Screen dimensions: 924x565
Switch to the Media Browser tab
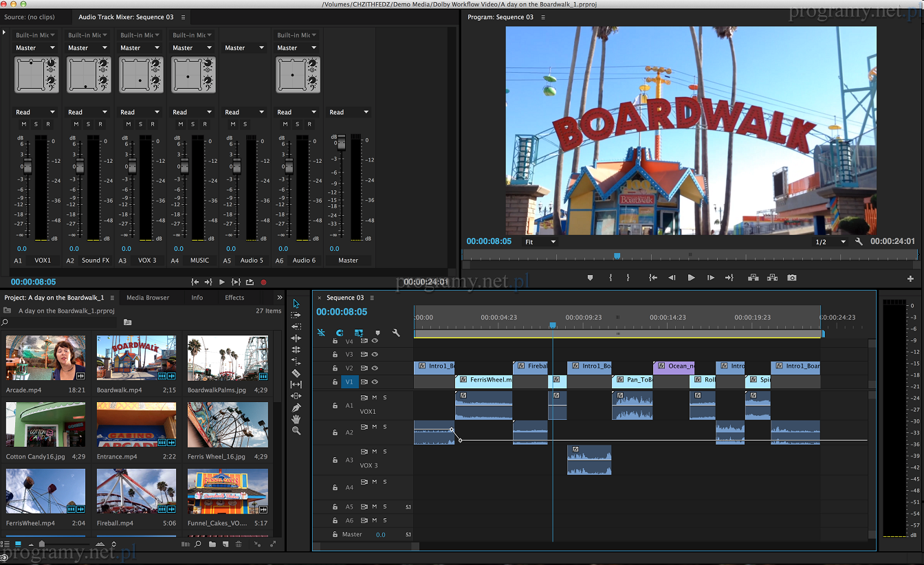(x=148, y=298)
